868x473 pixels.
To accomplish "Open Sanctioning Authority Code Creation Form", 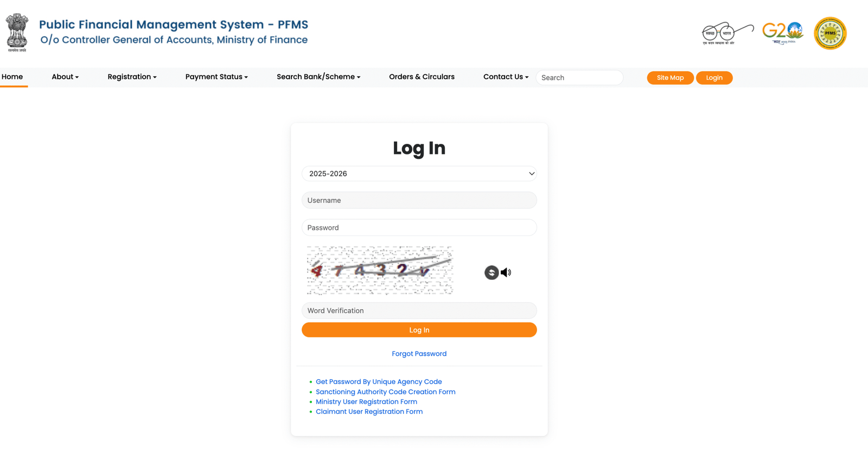I will pyautogui.click(x=386, y=392).
